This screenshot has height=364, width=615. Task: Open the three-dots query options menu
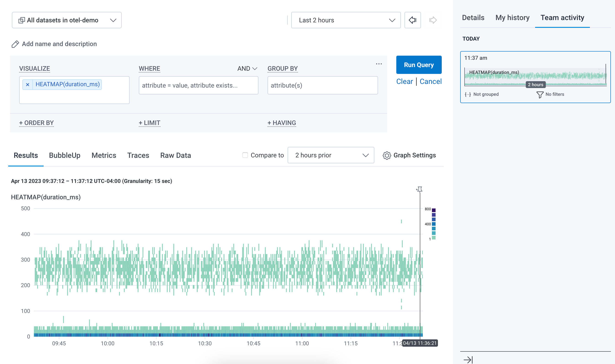tap(378, 64)
